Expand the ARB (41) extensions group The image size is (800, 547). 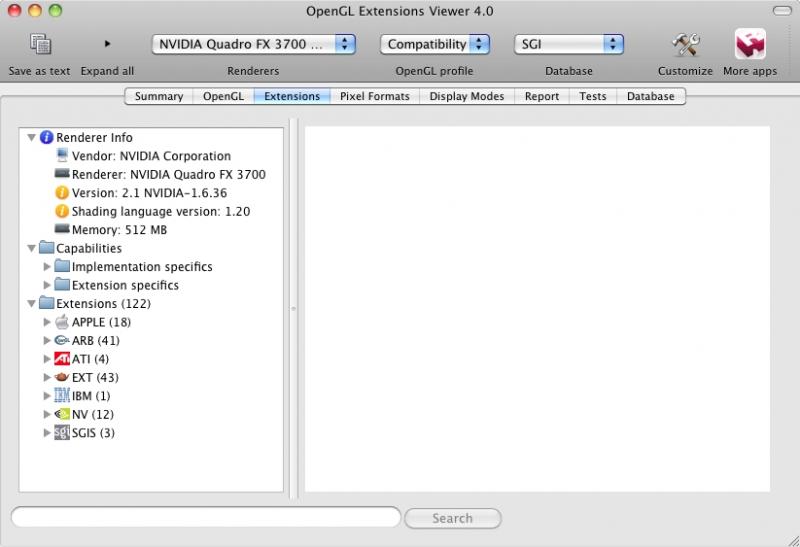tap(47, 341)
